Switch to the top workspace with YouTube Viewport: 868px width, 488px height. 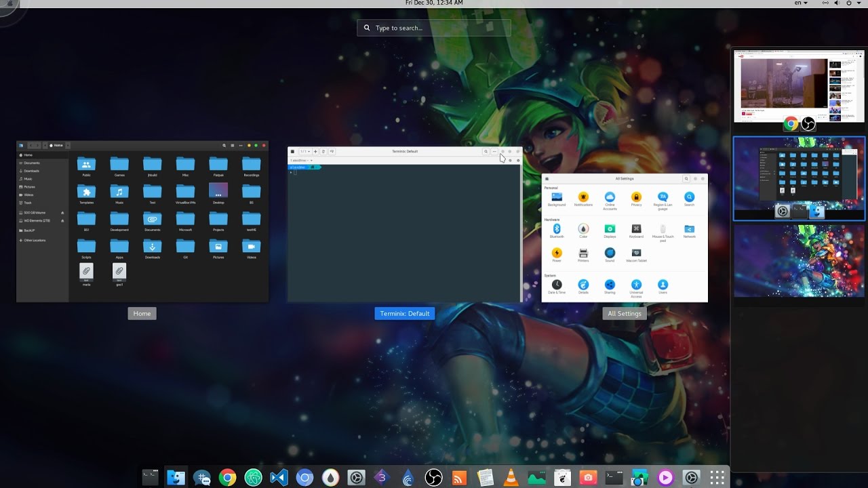click(x=799, y=85)
